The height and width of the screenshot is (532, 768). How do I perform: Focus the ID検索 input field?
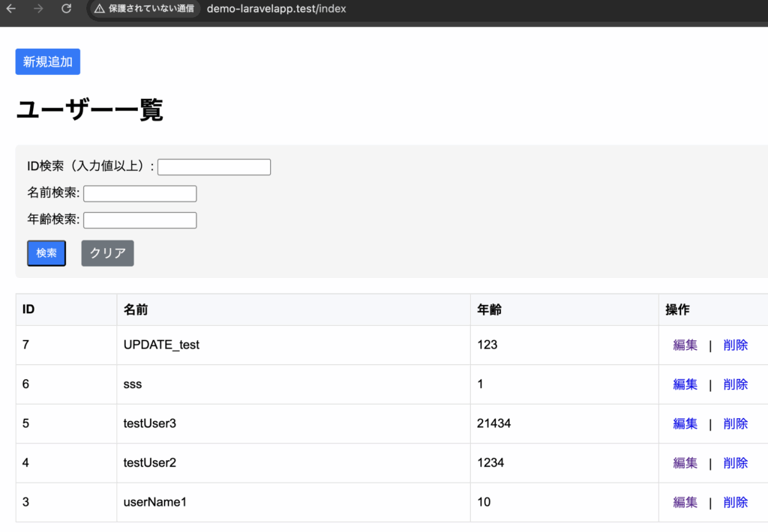click(x=214, y=167)
